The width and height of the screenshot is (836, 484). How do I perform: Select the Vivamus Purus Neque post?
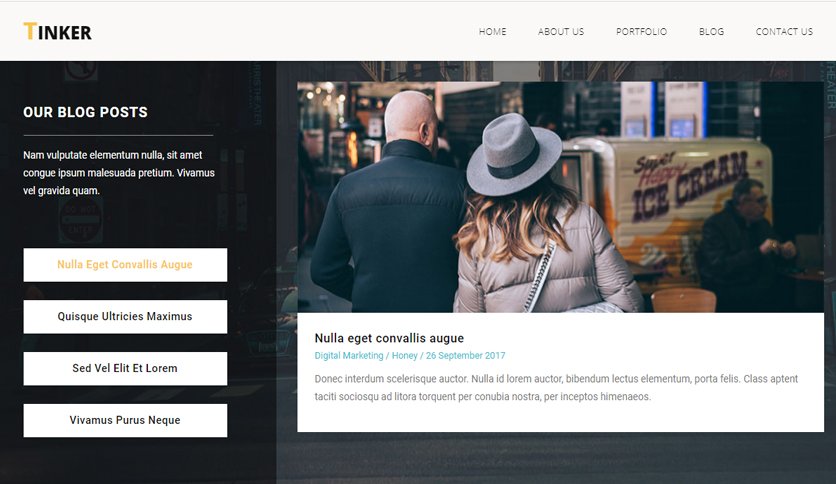pos(125,420)
